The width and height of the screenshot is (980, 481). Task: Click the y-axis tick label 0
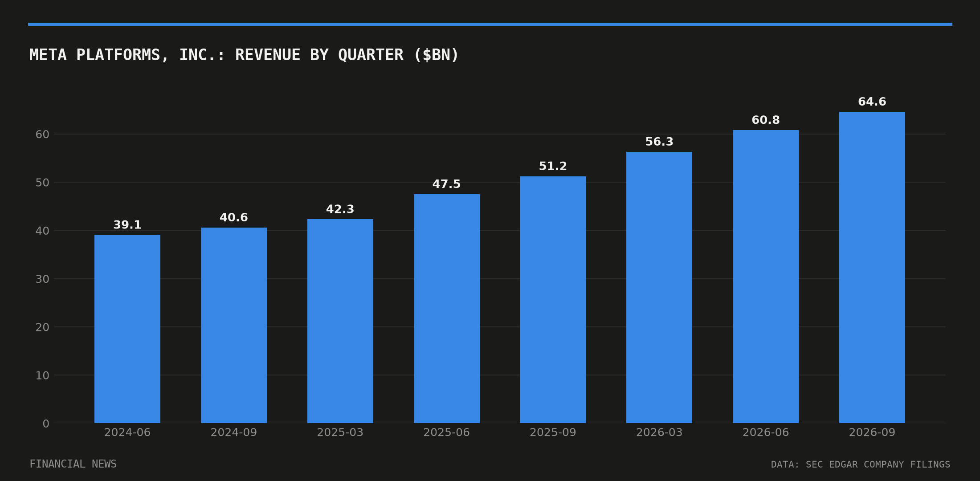click(46, 424)
